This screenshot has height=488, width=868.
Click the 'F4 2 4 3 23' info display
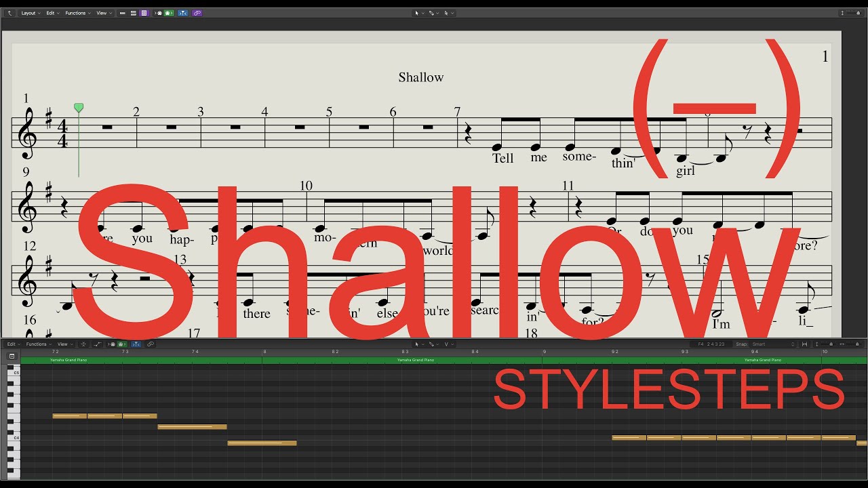click(711, 344)
